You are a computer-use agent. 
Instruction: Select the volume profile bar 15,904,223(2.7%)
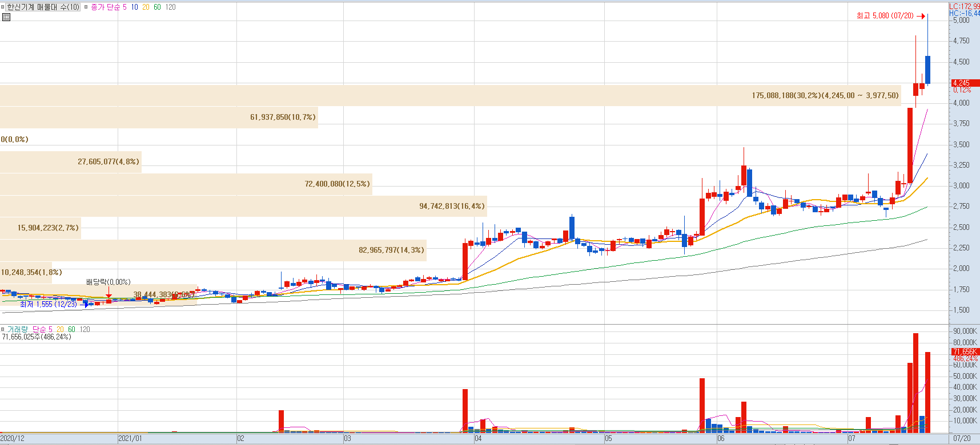(x=41, y=228)
